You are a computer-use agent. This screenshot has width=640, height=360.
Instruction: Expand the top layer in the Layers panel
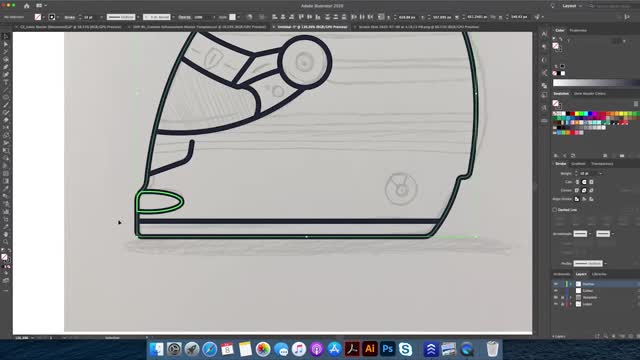click(x=571, y=284)
